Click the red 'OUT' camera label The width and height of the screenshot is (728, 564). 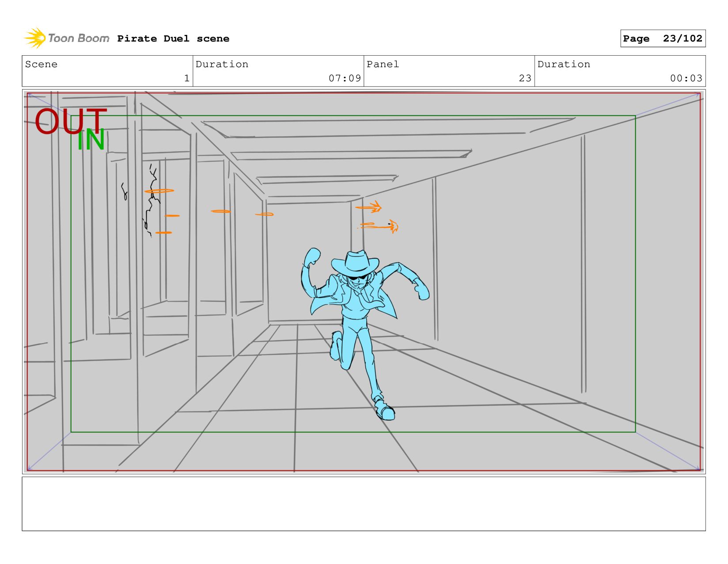(71, 121)
